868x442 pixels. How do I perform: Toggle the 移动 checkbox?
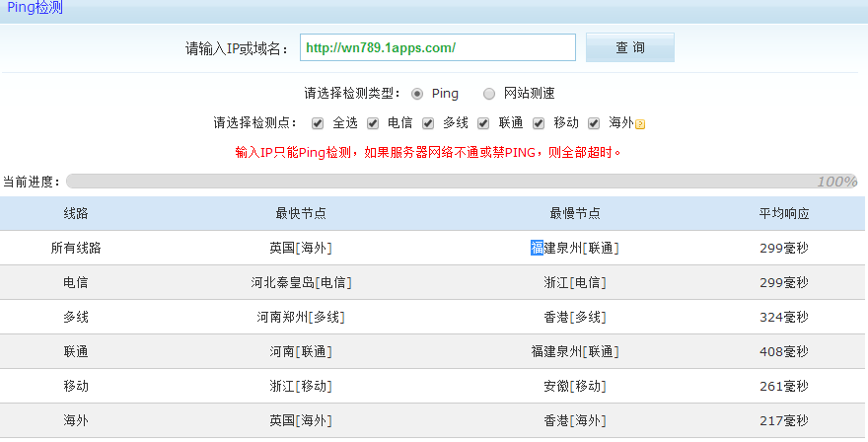coord(539,123)
